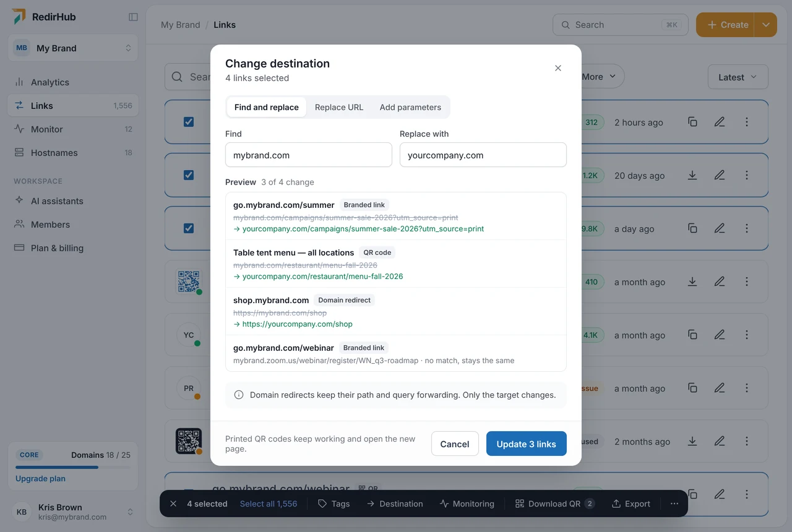Image resolution: width=792 pixels, height=532 pixels.
Task: Uncheck the 20 days ago row checkbox
Action: tap(189, 175)
